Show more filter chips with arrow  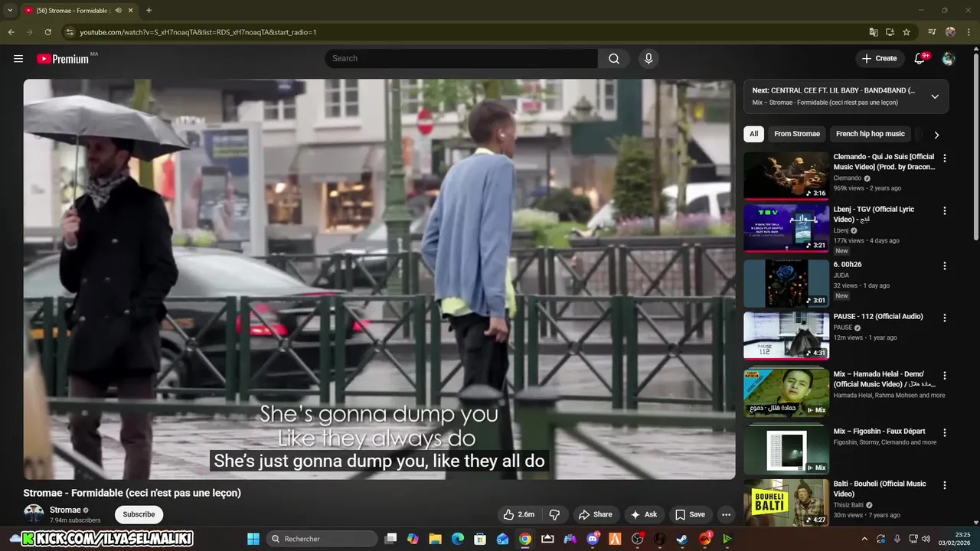click(x=936, y=135)
